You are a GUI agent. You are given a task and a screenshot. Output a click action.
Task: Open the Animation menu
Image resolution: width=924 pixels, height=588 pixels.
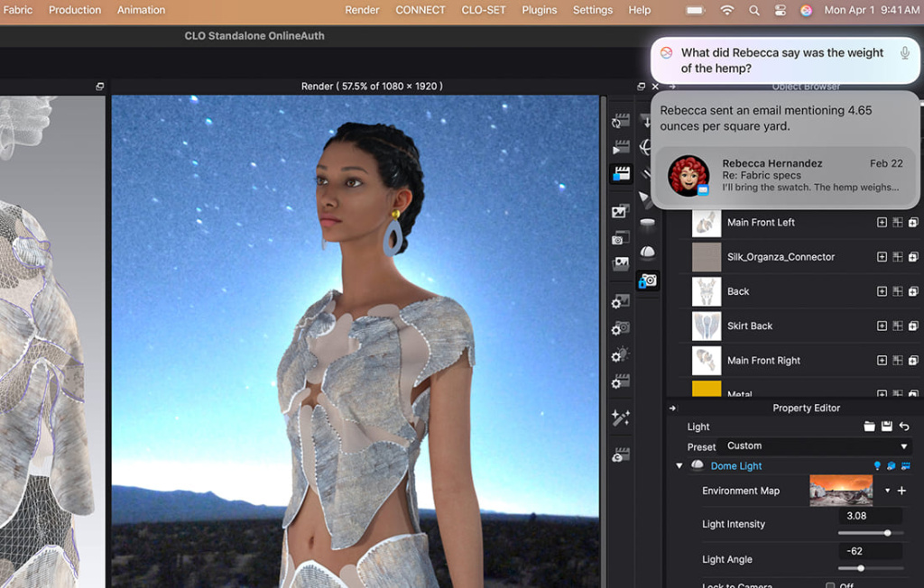coord(141,10)
